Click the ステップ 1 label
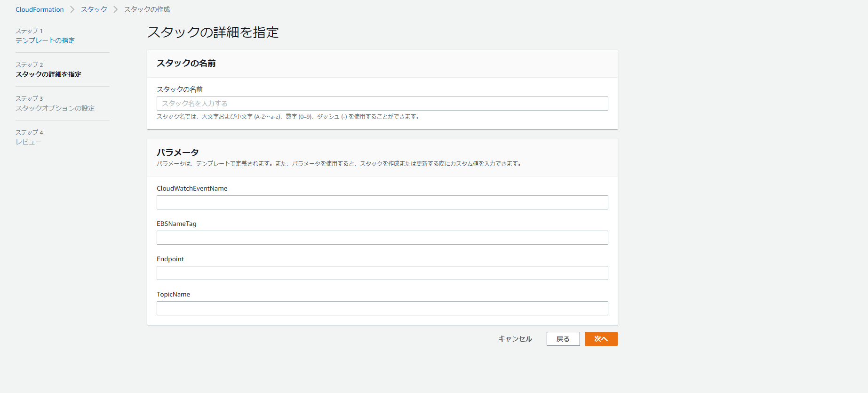This screenshot has height=393, width=868. [29, 31]
